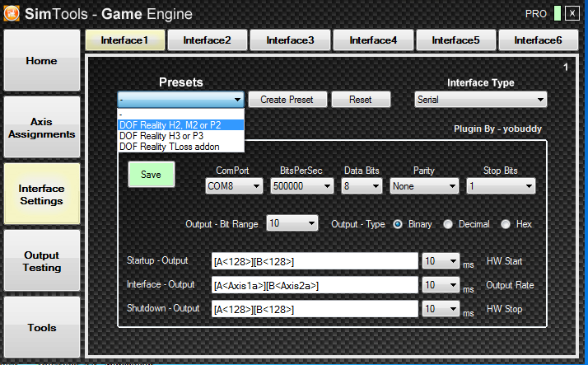Click the 'Presets' heading
The height and width of the screenshot is (365, 588).
tap(180, 82)
